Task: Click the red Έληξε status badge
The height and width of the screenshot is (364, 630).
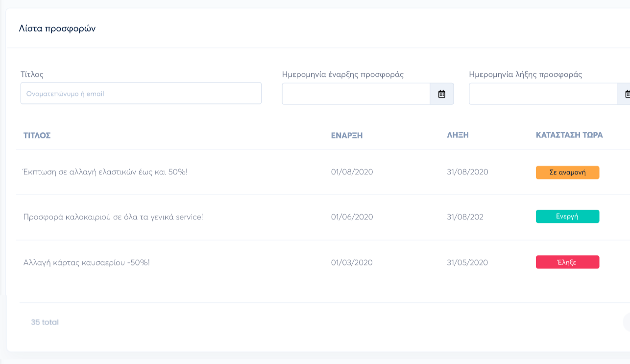Action: point(567,262)
